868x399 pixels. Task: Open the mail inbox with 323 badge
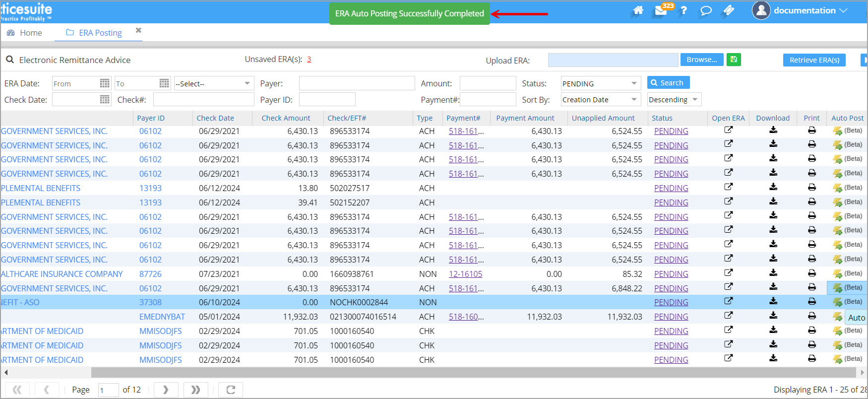tap(661, 10)
